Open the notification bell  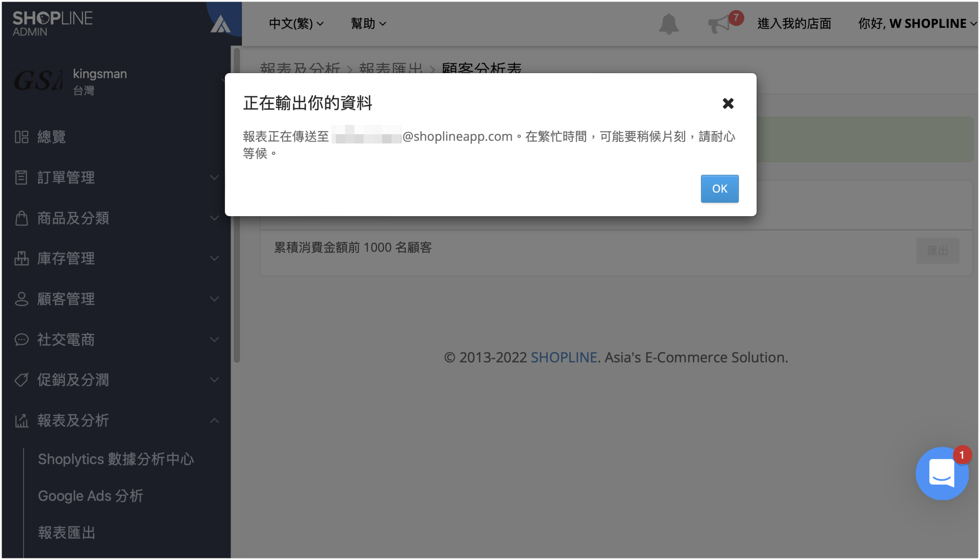(x=669, y=24)
